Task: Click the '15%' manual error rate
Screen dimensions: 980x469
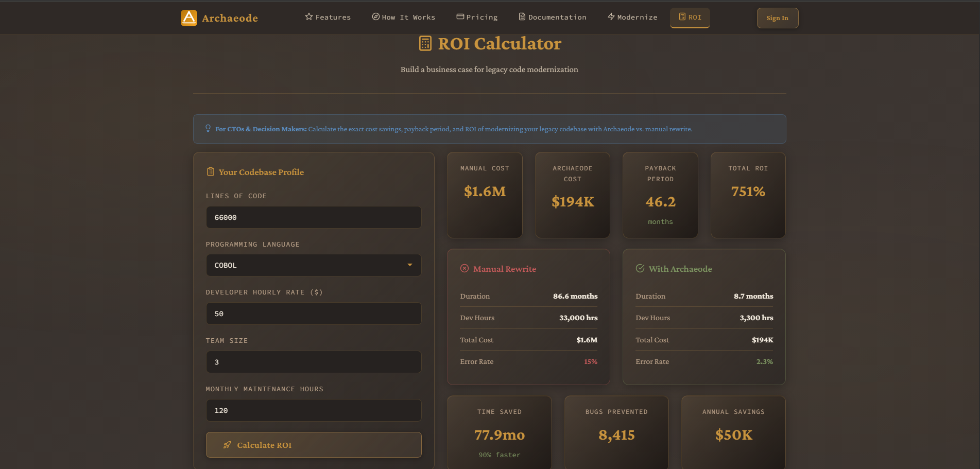Action: [x=591, y=361]
